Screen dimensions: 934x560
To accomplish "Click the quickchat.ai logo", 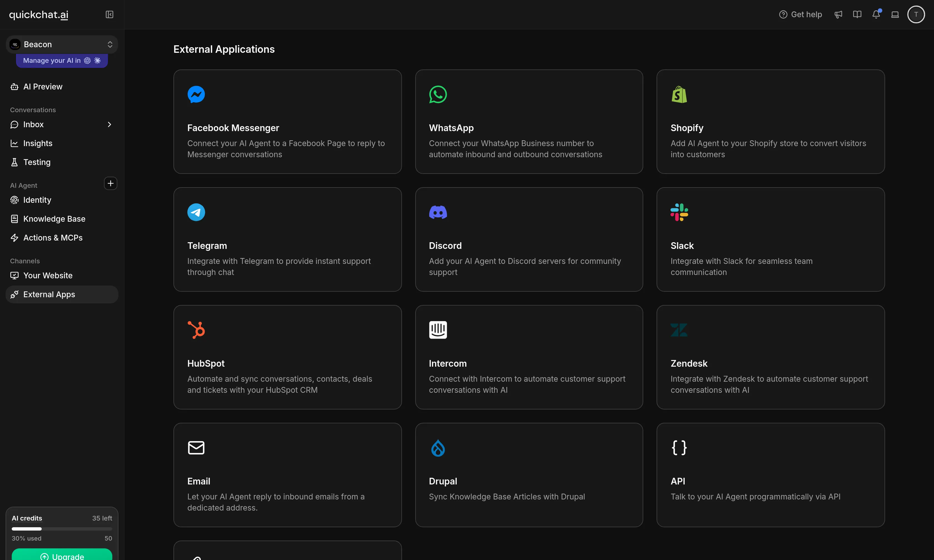I will coord(39,15).
